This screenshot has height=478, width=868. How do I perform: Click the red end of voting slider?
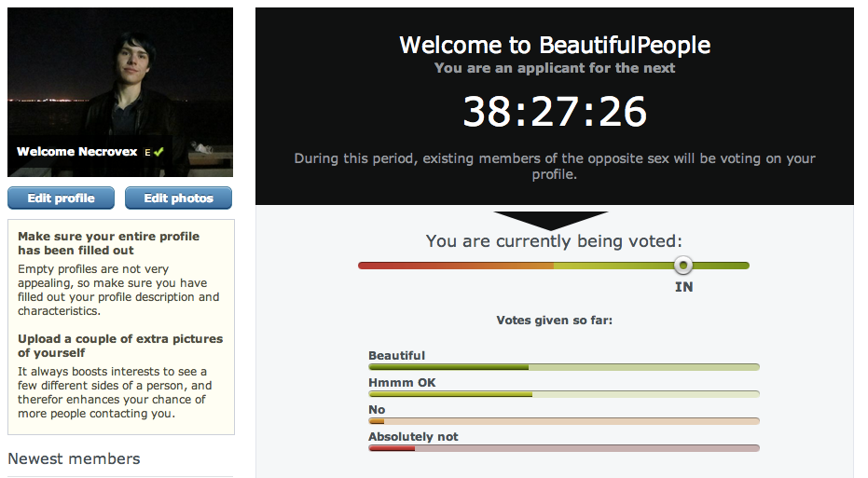(x=368, y=266)
